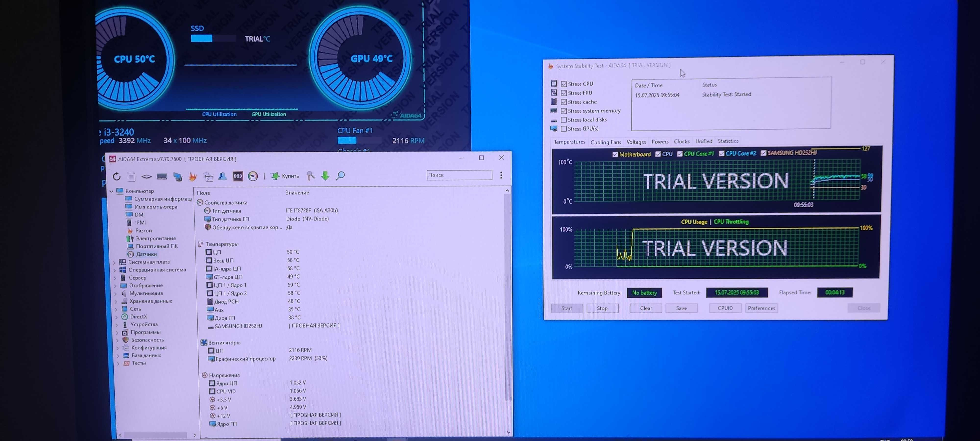The image size is (980, 441).
Task: Select Суммарная информация in the tree
Action: pyautogui.click(x=163, y=199)
